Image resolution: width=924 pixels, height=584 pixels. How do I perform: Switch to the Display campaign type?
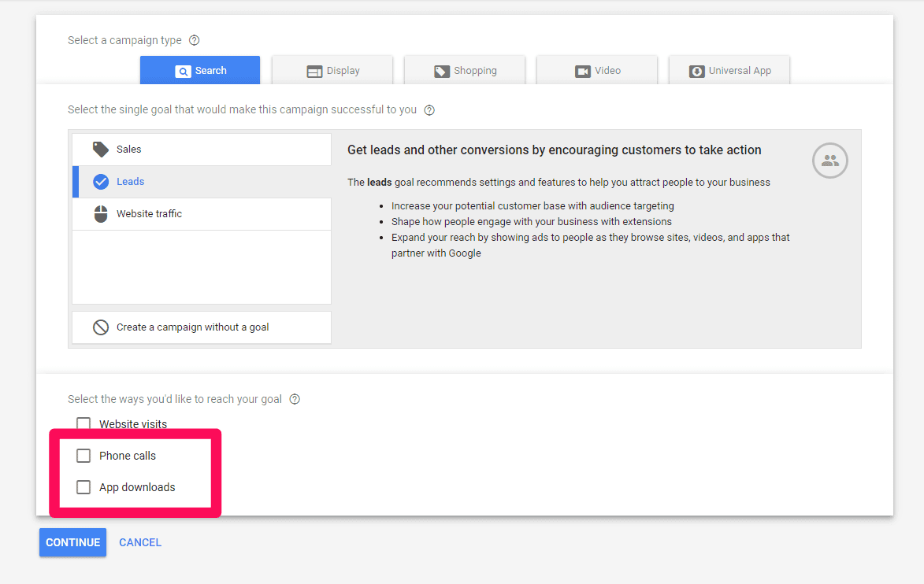(332, 71)
